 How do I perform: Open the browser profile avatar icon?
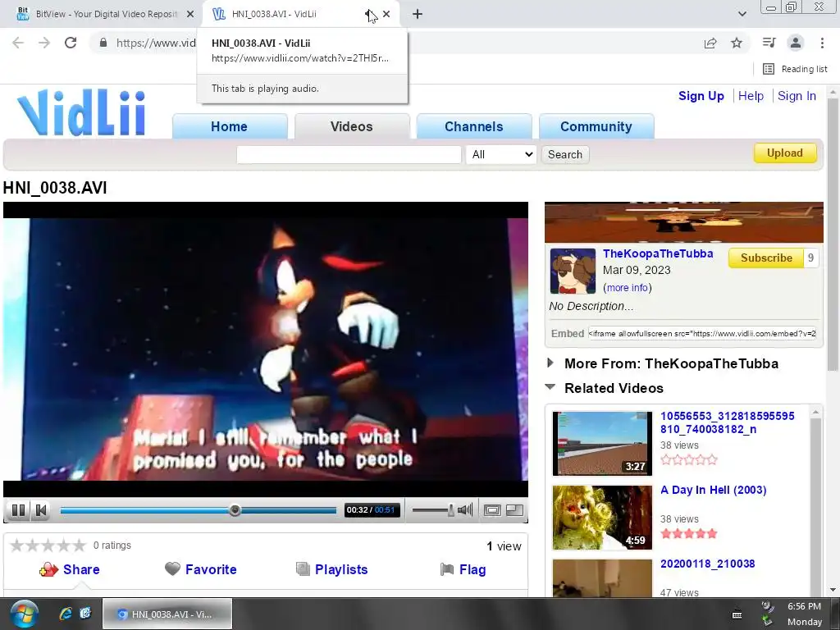(x=796, y=43)
